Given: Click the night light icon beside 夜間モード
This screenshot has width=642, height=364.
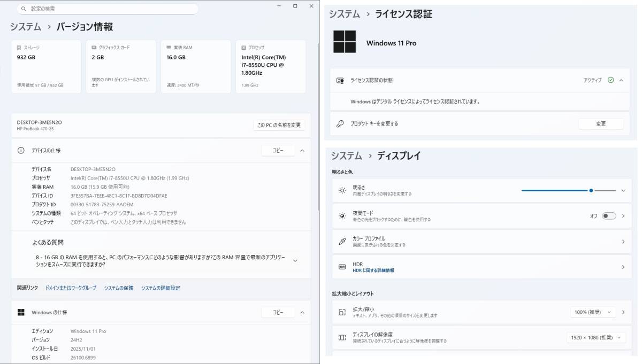Looking at the screenshot, I should (342, 216).
